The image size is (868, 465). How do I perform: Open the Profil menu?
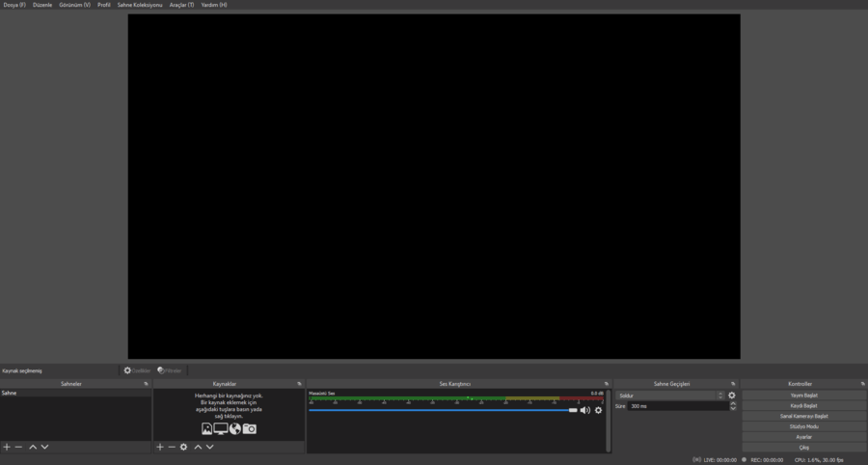click(104, 5)
